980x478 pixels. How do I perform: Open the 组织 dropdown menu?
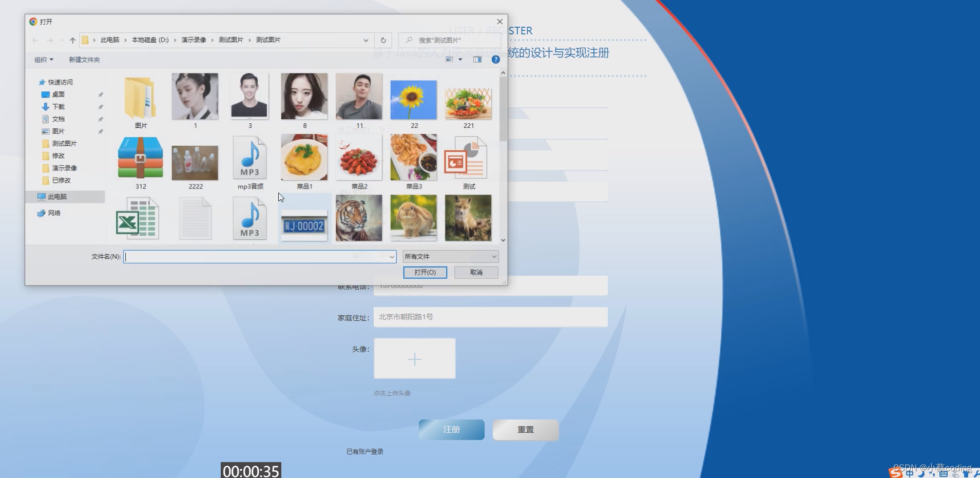coord(44,60)
